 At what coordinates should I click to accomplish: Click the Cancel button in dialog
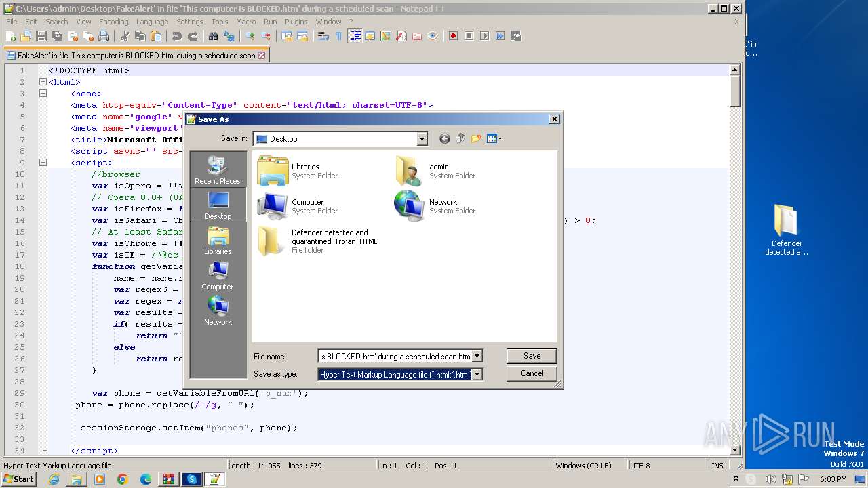point(532,373)
